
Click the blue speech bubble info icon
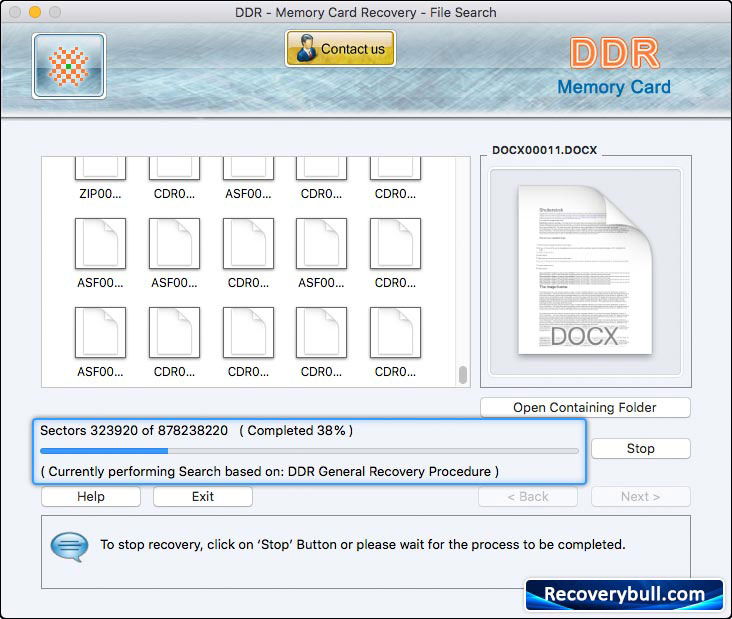tap(70, 546)
